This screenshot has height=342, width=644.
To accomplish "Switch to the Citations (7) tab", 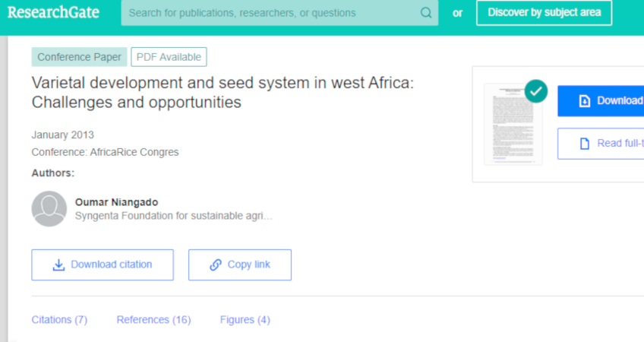I will [x=59, y=320].
